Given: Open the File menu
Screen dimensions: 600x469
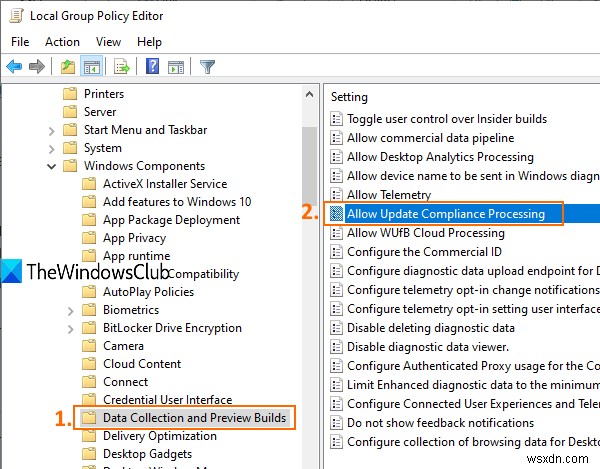Looking at the screenshot, I should [20, 42].
